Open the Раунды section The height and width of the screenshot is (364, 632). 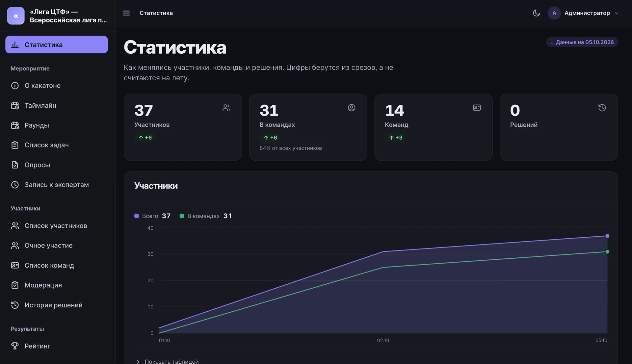[57, 125]
